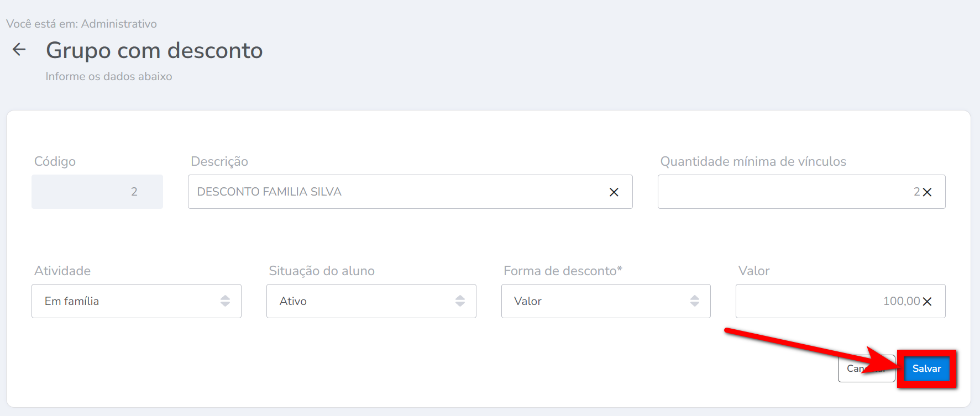
Task: Save the discount group with Salvar
Action: [926, 368]
